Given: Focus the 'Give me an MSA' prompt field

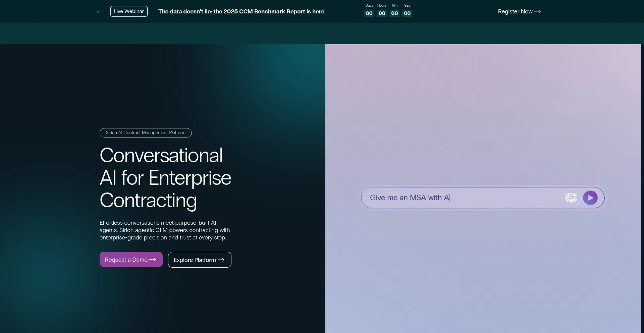Looking at the screenshot, I should 463,198.
